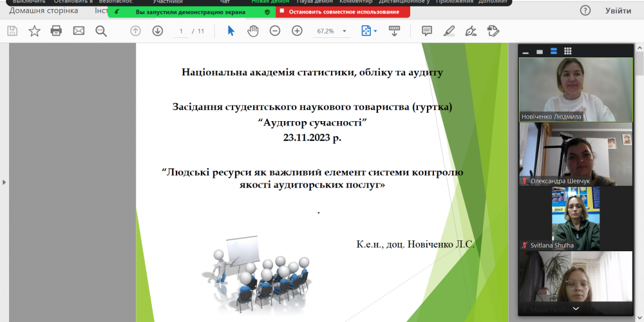
Task: Zoom in with the plus button
Action: [297, 31]
